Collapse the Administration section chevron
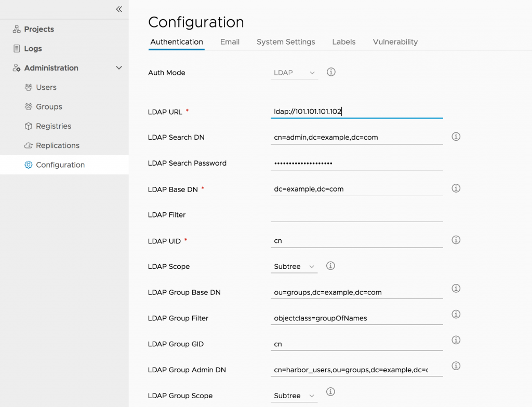 click(119, 68)
